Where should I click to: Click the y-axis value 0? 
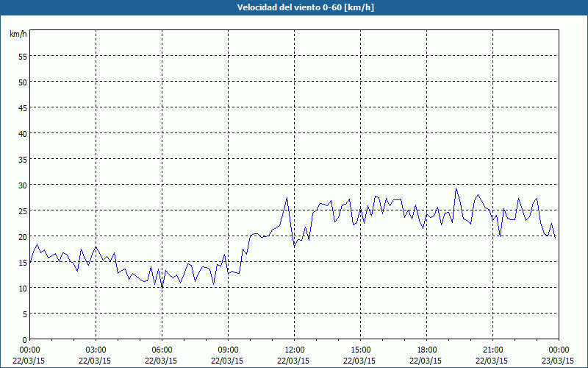coord(25,340)
